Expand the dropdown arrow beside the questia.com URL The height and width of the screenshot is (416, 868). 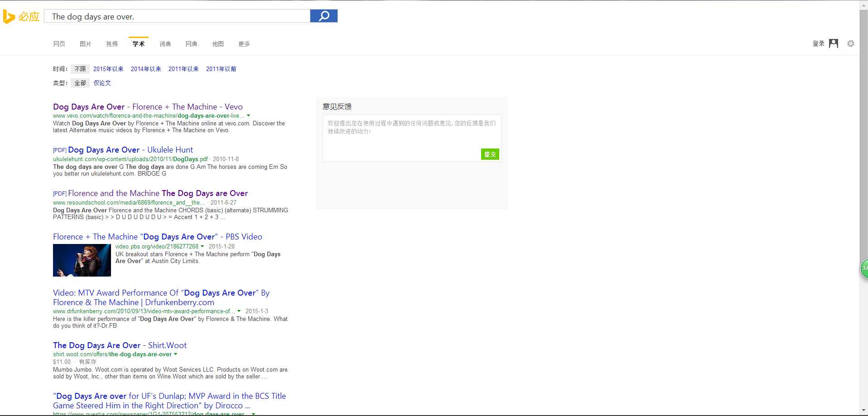click(253, 414)
